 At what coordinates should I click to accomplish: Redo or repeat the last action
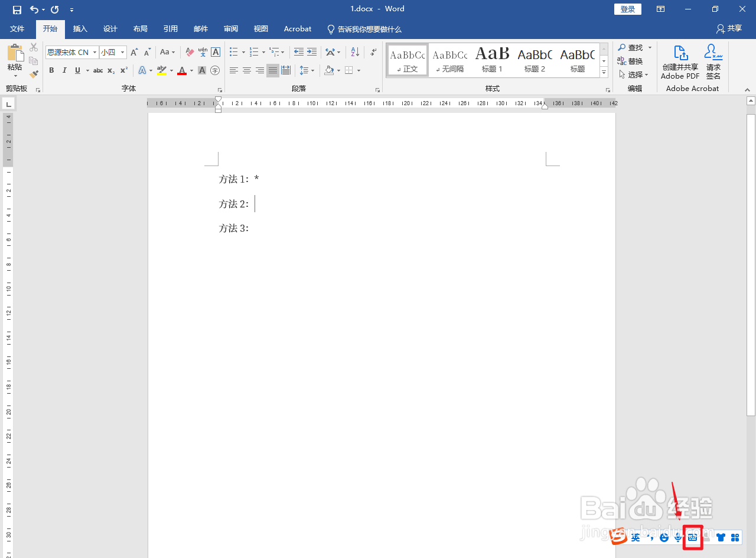pyautogui.click(x=55, y=9)
